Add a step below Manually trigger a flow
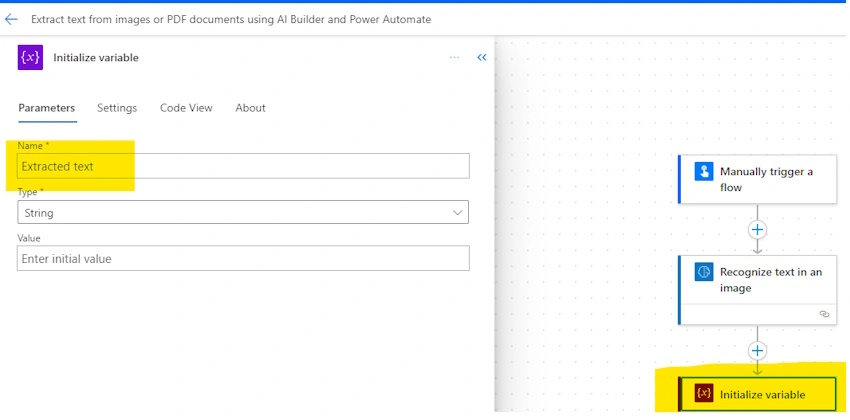Screen dimensions: 850x420 tap(757, 230)
